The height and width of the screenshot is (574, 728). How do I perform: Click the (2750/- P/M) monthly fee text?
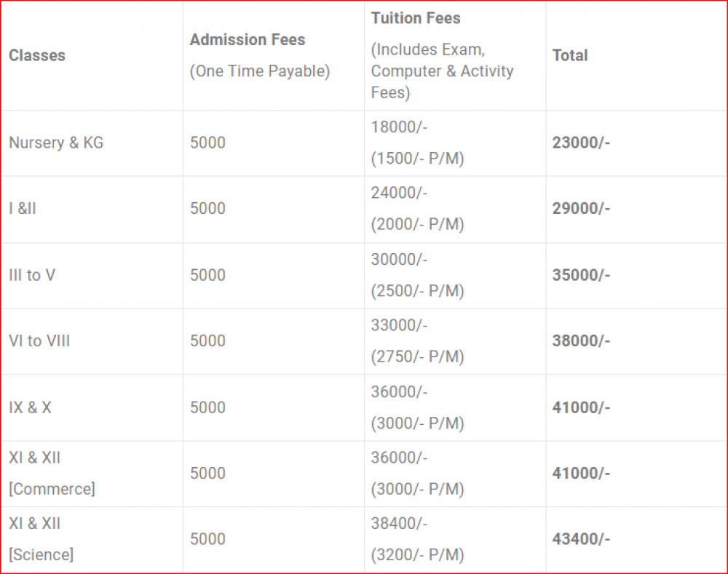[417, 356]
